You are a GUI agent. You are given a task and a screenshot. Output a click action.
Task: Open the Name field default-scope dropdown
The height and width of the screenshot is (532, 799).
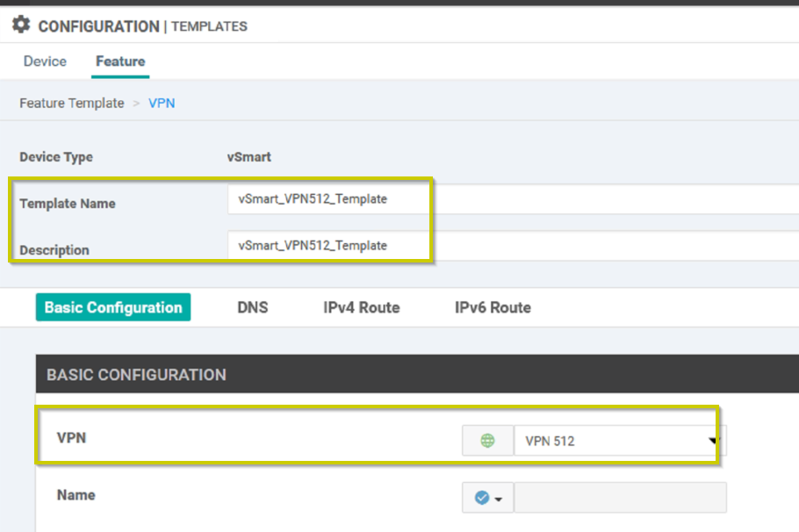[487, 498]
